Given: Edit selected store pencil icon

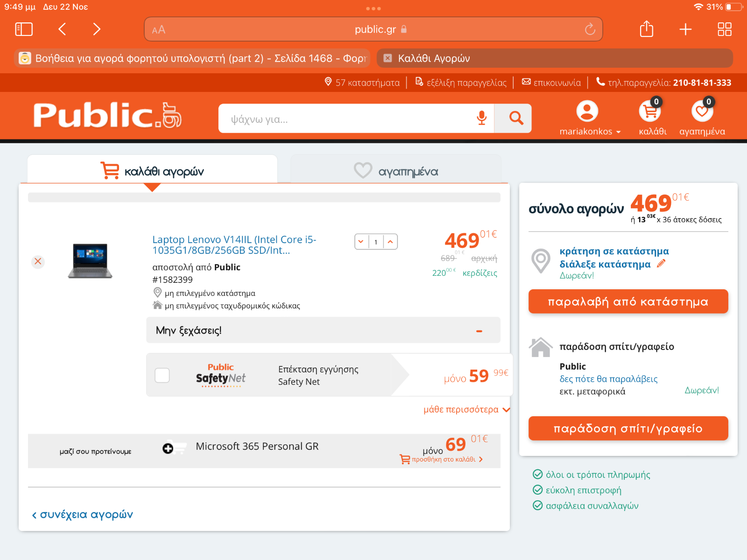Looking at the screenshot, I should tap(661, 264).
